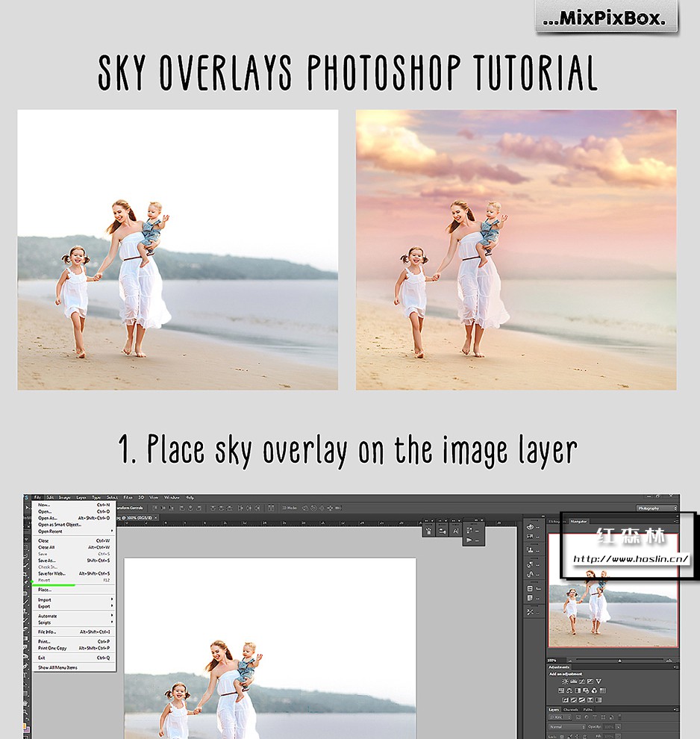Expand the Automate submenu
The image size is (700, 739).
pyautogui.click(x=73, y=616)
